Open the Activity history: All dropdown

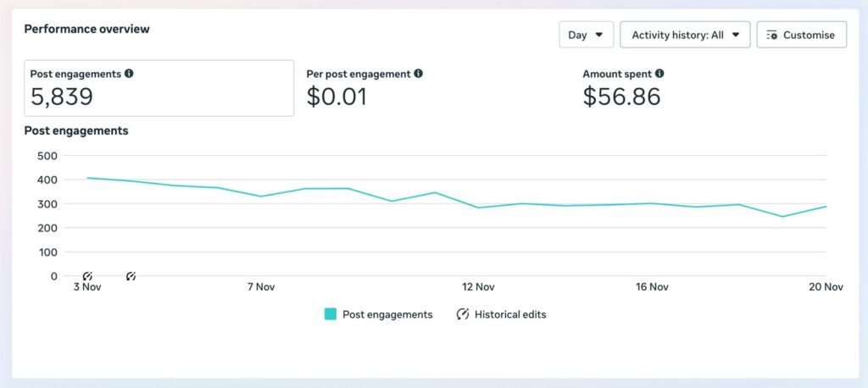coord(685,35)
